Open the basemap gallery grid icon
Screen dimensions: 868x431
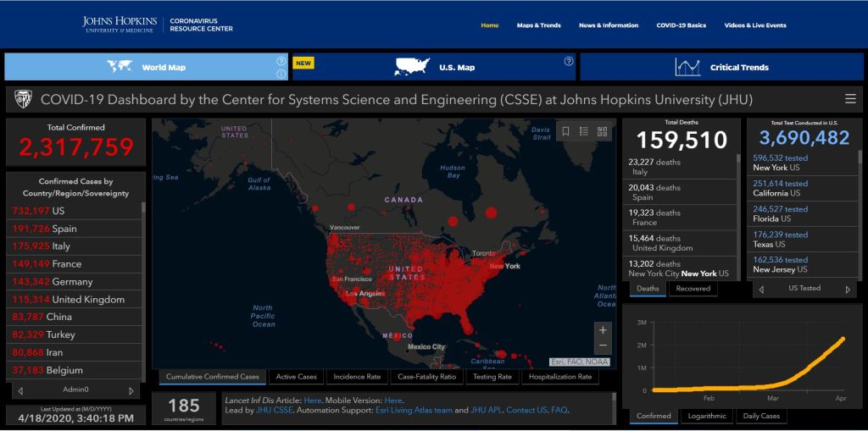[x=603, y=131]
